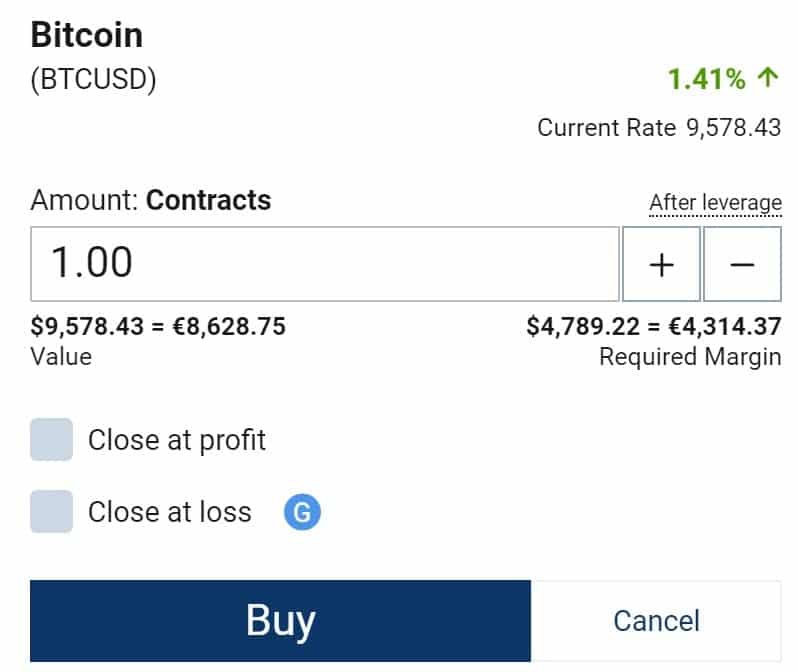Click the $4,789.22 = €4,314.37 margin amount
The height and width of the screenshot is (672, 798).
654,326
